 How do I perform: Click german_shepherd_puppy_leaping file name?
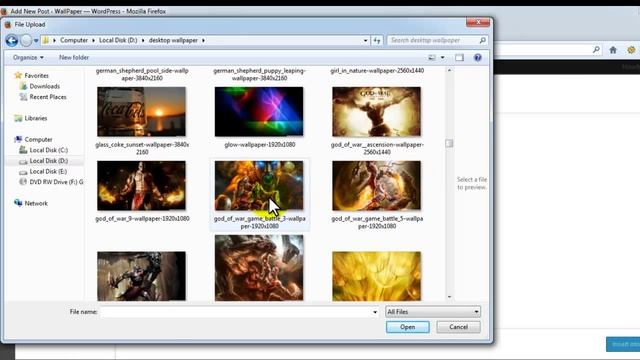(260, 74)
